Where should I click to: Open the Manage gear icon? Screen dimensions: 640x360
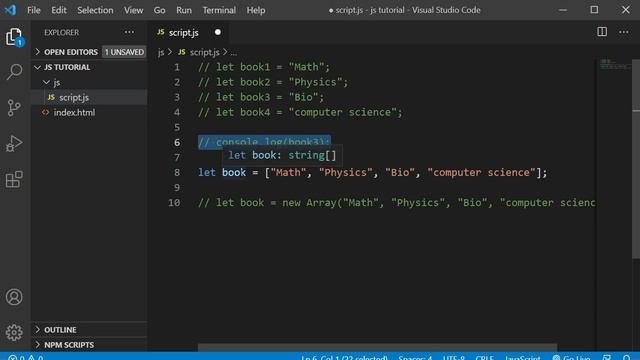(x=14, y=332)
